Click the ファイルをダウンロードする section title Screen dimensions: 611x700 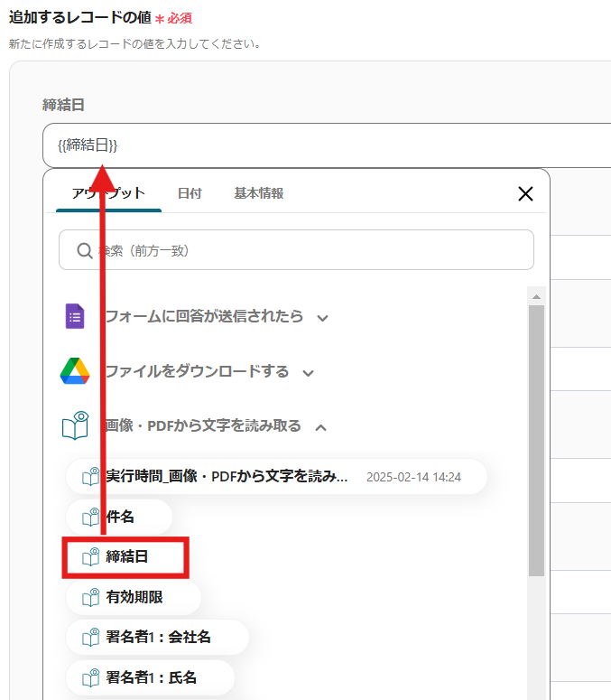pyautogui.click(x=197, y=371)
